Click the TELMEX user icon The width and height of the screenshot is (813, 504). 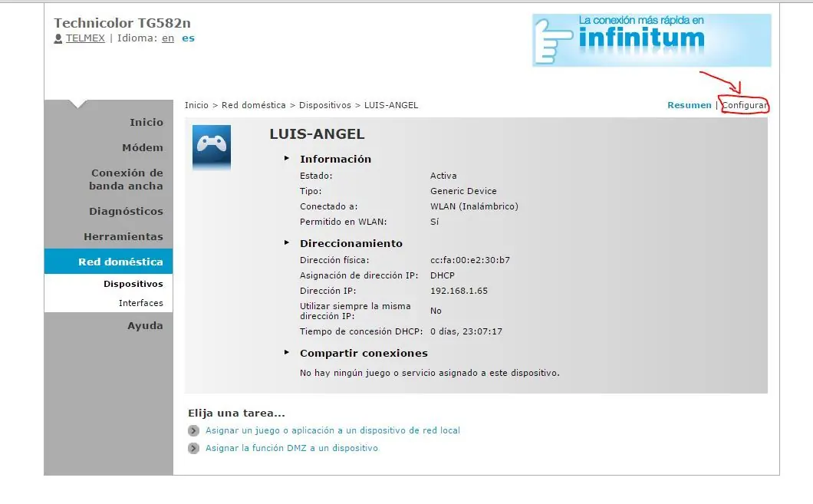(x=58, y=38)
